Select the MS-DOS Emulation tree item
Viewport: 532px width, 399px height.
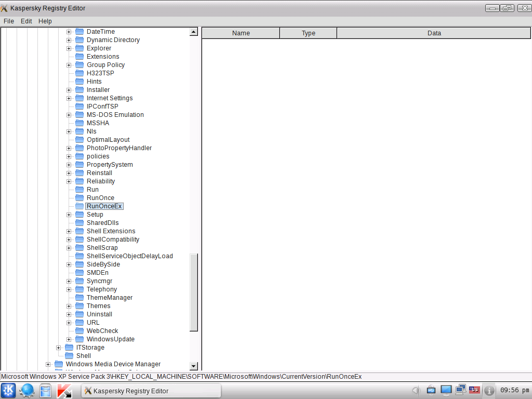tap(115, 115)
